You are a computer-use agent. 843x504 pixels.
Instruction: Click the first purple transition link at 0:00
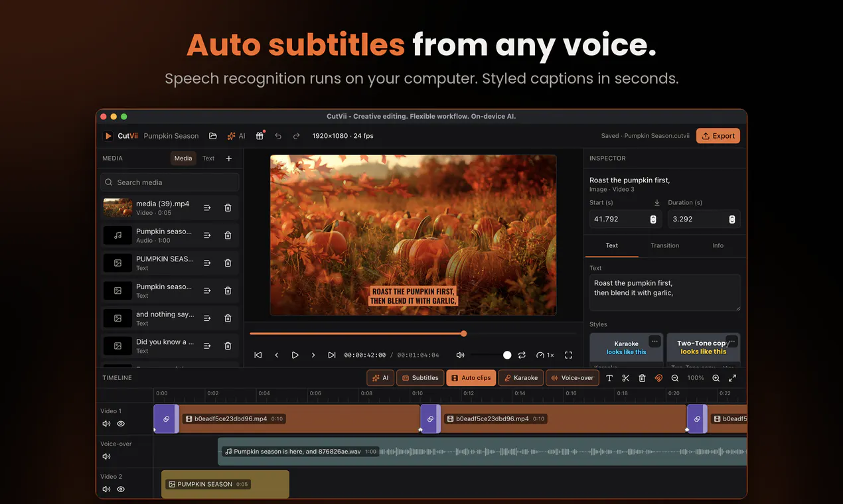click(x=166, y=419)
